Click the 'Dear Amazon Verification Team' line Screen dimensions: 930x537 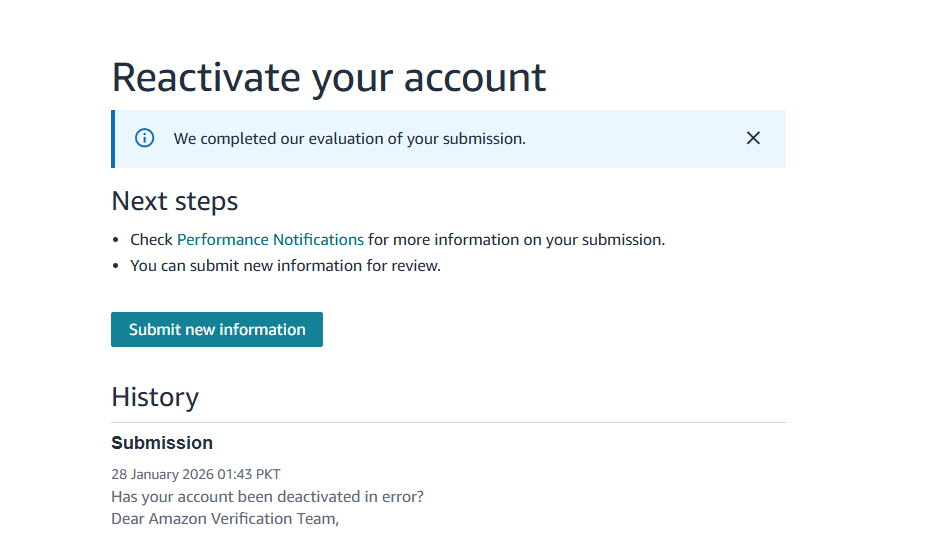pyautogui.click(x=225, y=518)
